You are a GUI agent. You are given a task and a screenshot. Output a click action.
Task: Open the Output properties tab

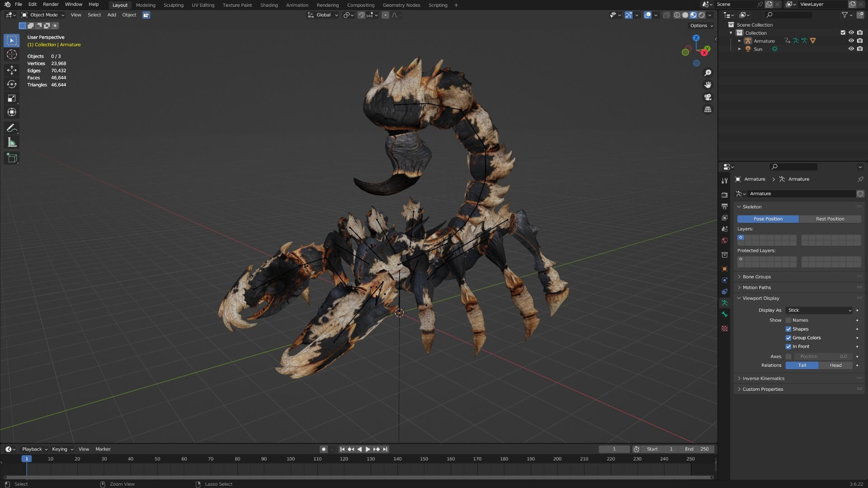pyautogui.click(x=725, y=206)
